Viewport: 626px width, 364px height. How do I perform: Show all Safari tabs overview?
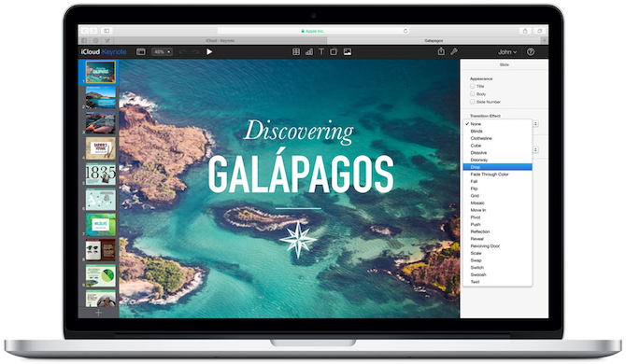pos(539,31)
